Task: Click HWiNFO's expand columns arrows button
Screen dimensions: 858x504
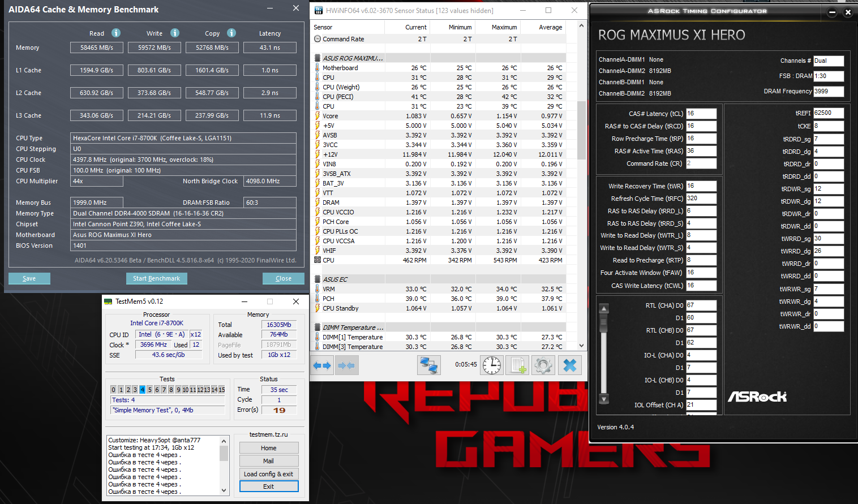Action: tap(322, 365)
